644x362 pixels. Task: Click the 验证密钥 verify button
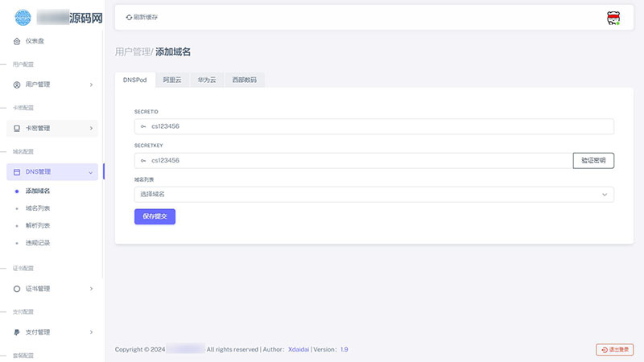click(593, 160)
